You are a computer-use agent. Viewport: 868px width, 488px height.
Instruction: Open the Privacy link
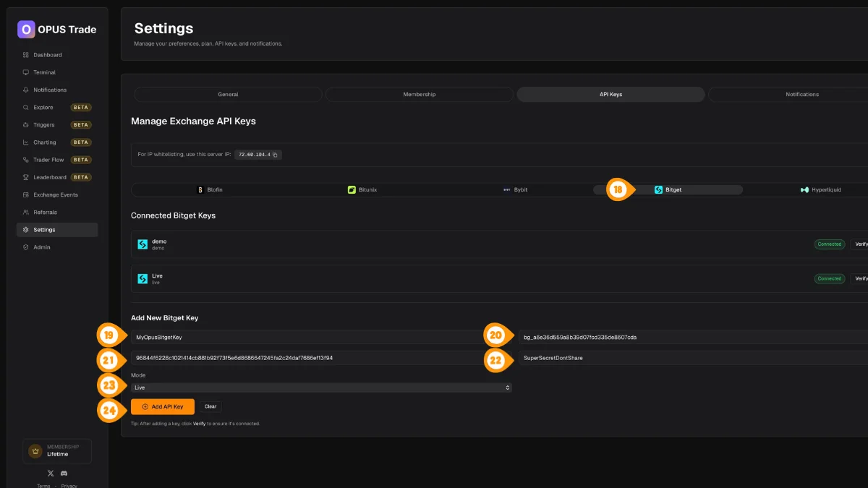[69, 486]
